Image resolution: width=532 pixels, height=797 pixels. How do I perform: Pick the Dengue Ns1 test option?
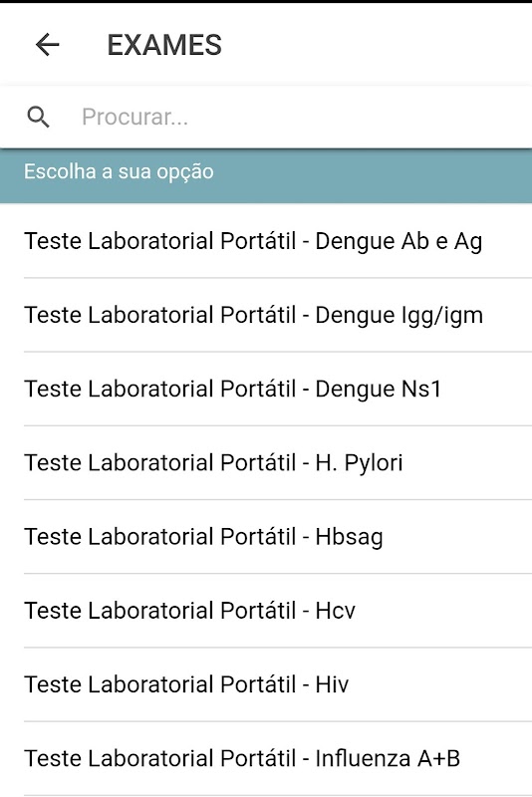point(266,389)
